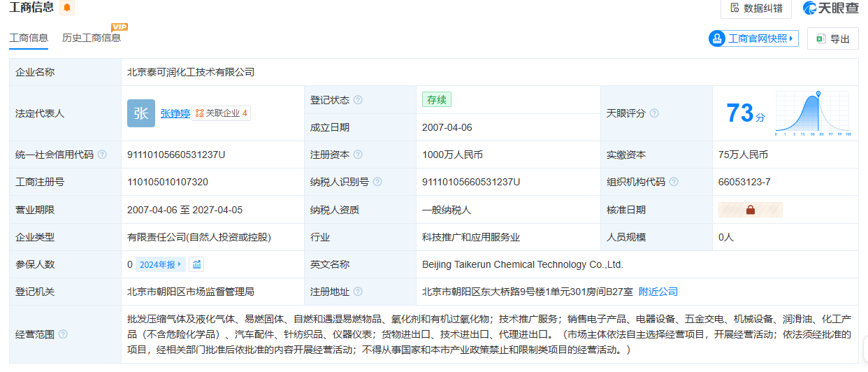Image resolution: width=868 pixels, height=372 pixels.
Task: Click the locked 核准日期 padlock icon
Action: tap(751, 210)
